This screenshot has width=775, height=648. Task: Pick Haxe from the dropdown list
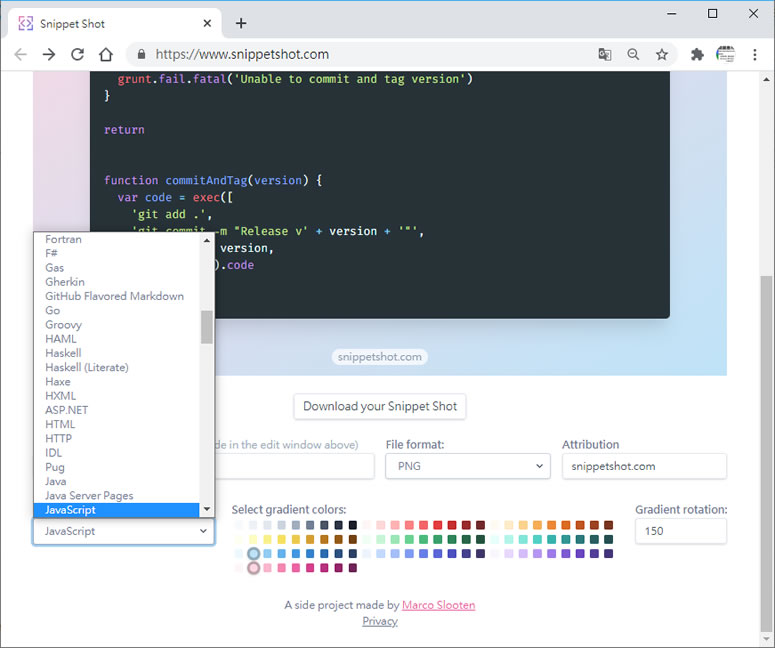click(x=116, y=382)
